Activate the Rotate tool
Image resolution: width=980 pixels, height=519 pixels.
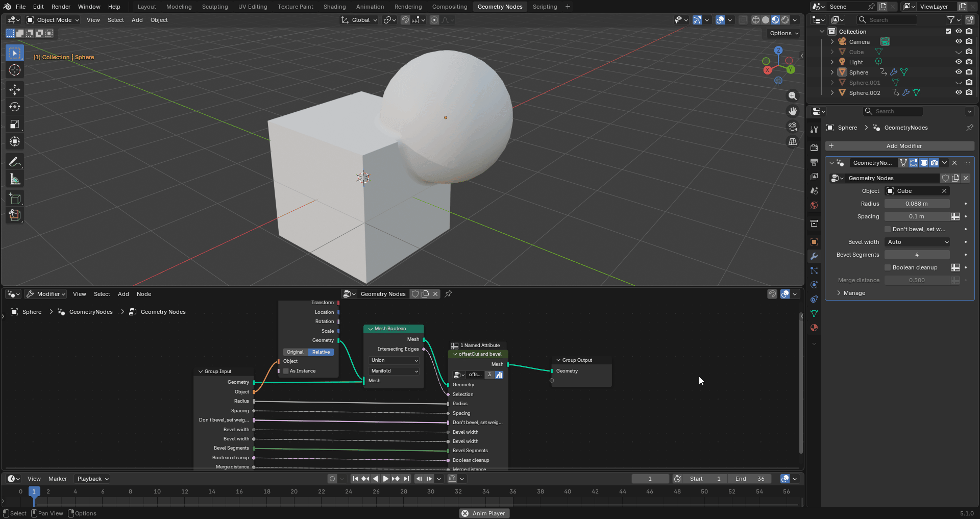tap(15, 107)
